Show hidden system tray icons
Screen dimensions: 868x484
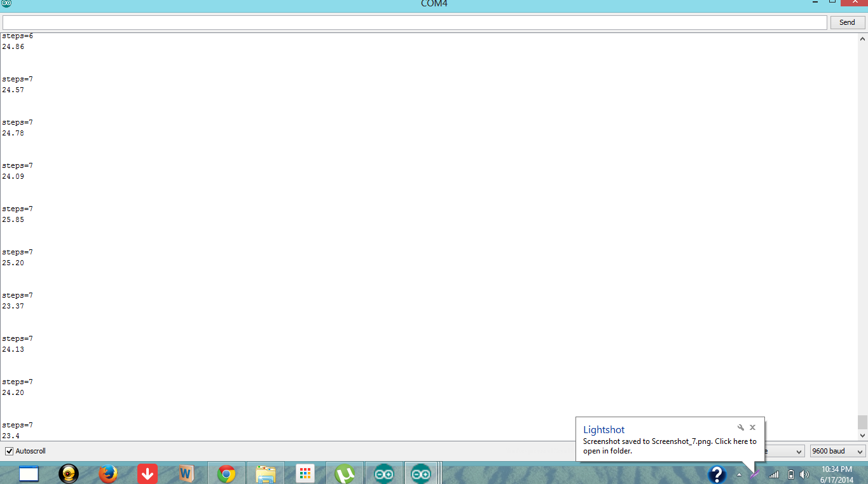(739, 474)
